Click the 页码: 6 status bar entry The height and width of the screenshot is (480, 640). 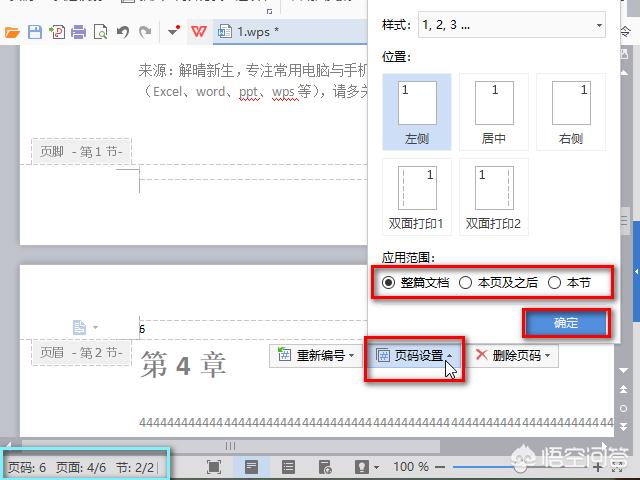[27, 467]
